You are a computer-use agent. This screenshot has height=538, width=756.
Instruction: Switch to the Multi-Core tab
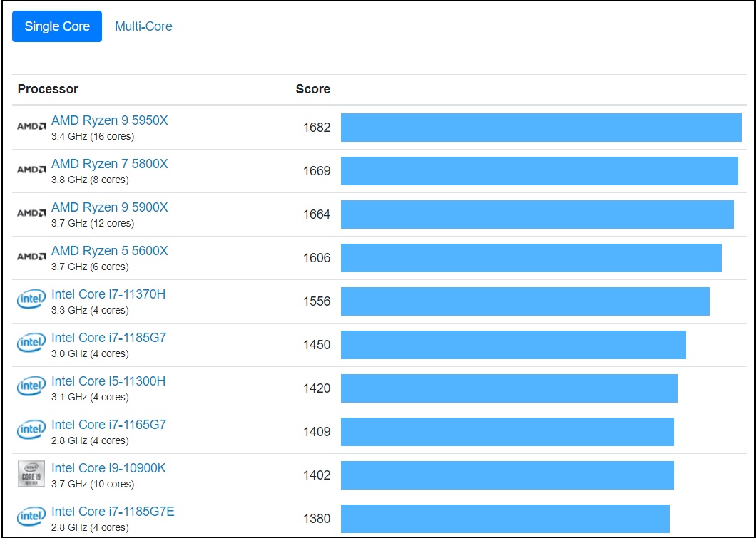[143, 26]
